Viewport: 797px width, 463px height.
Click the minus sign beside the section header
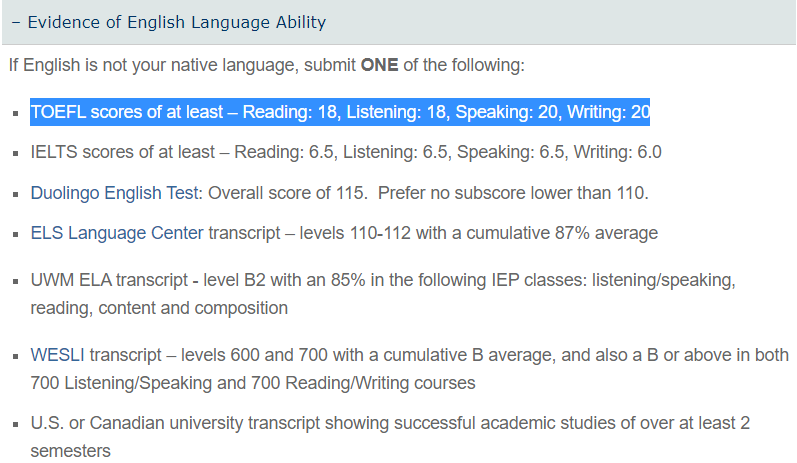[x=16, y=23]
